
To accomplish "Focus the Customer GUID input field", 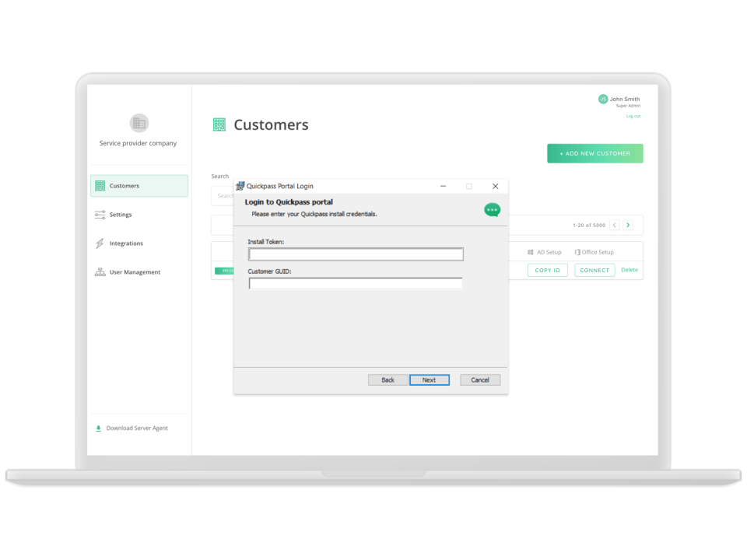I will (x=356, y=284).
